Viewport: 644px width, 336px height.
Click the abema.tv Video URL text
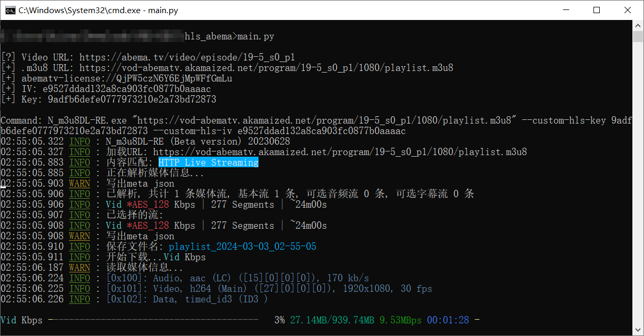(187, 57)
